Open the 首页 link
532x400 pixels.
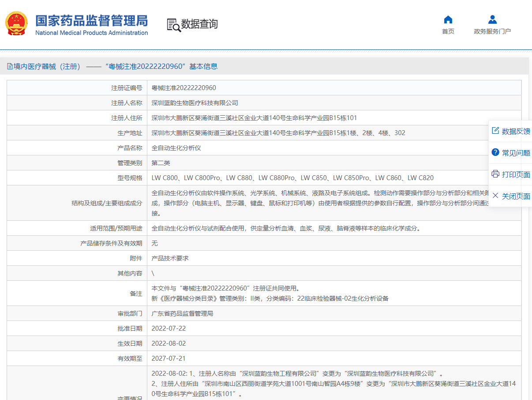pyautogui.click(x=448, y=31)
